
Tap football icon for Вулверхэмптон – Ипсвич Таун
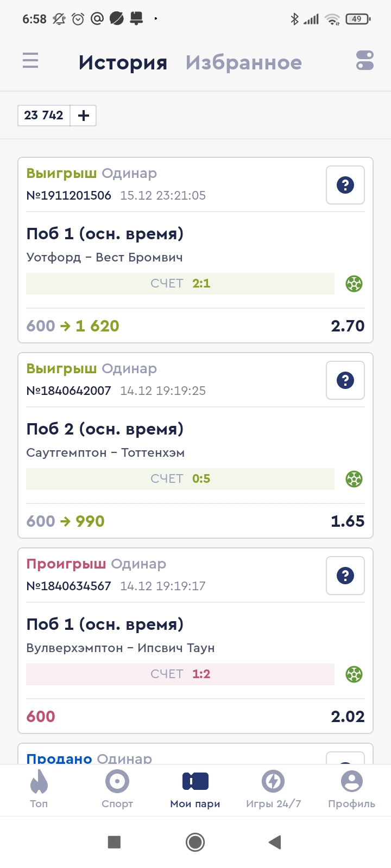pos(354,674)
